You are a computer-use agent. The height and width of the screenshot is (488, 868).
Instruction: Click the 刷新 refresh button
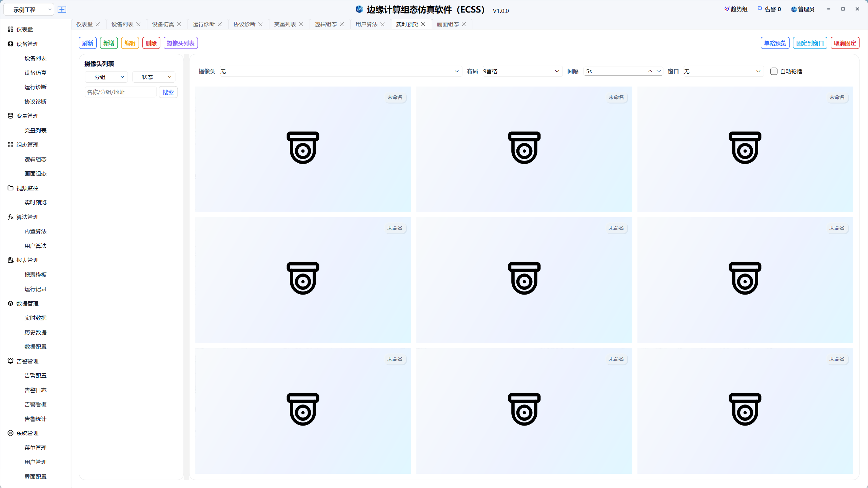click(87, 43)
